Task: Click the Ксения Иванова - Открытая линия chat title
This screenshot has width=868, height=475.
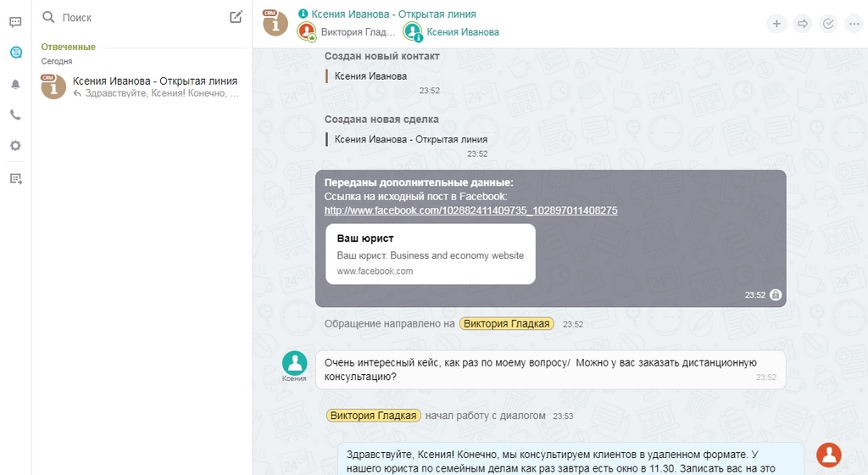Action: click(x=393, y=14)
